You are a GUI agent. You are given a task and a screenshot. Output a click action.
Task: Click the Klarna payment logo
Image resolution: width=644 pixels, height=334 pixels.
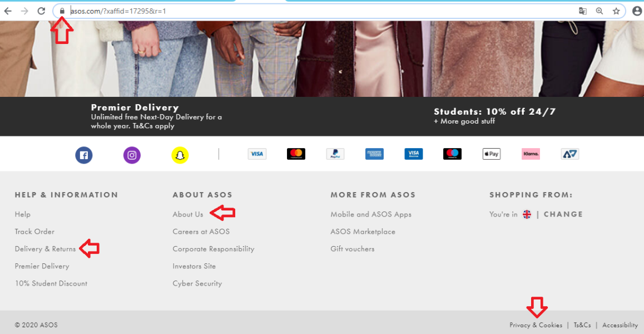coord(531,154)
